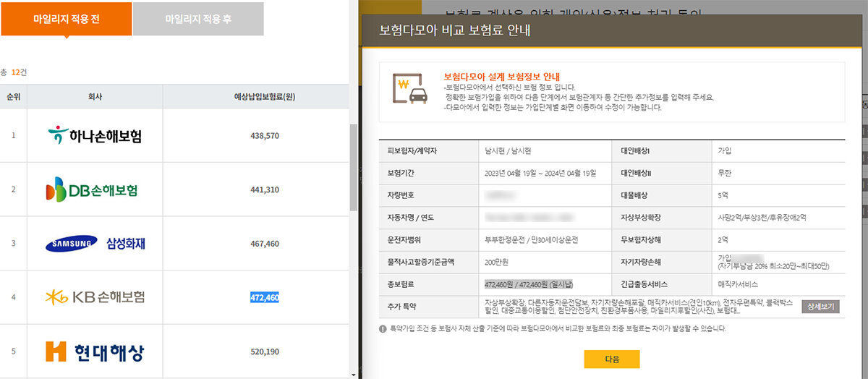Click the vertical scrollbar of insurer list
The image size is (868, 379).
point(354,166)
